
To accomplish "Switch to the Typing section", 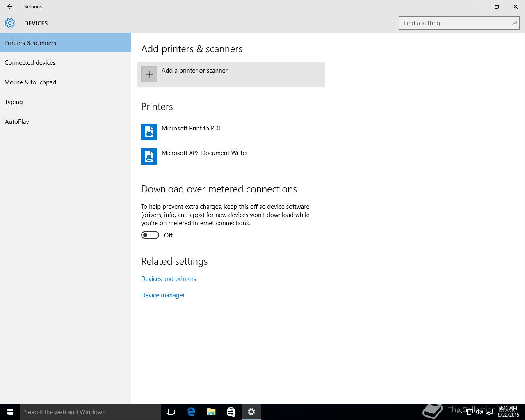I will coord(66,102).
